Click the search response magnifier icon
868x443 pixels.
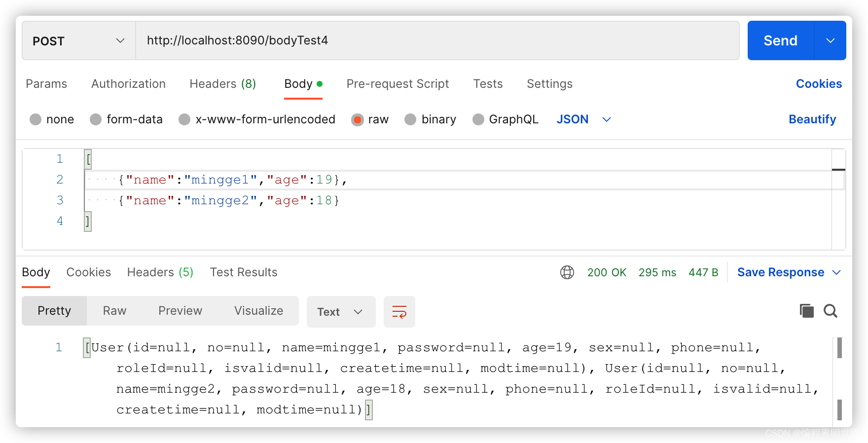pos(831,311)
